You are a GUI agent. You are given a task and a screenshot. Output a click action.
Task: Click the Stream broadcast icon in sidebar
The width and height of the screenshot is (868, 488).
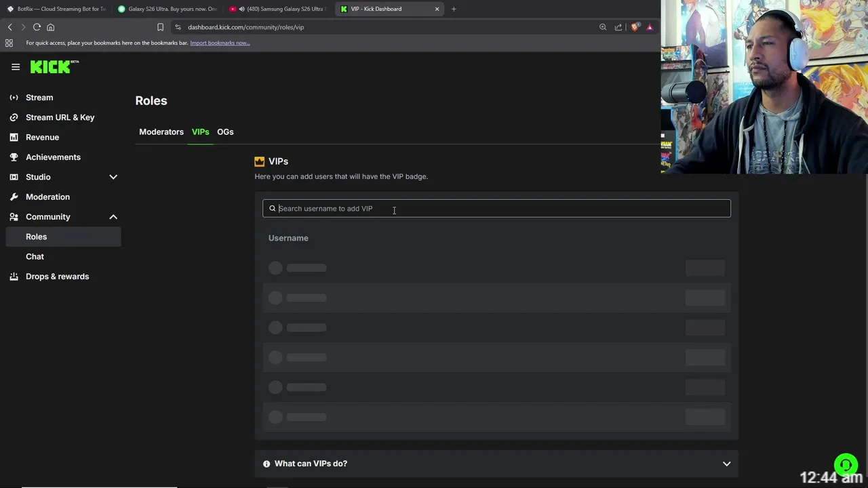[x=14, y=98]
